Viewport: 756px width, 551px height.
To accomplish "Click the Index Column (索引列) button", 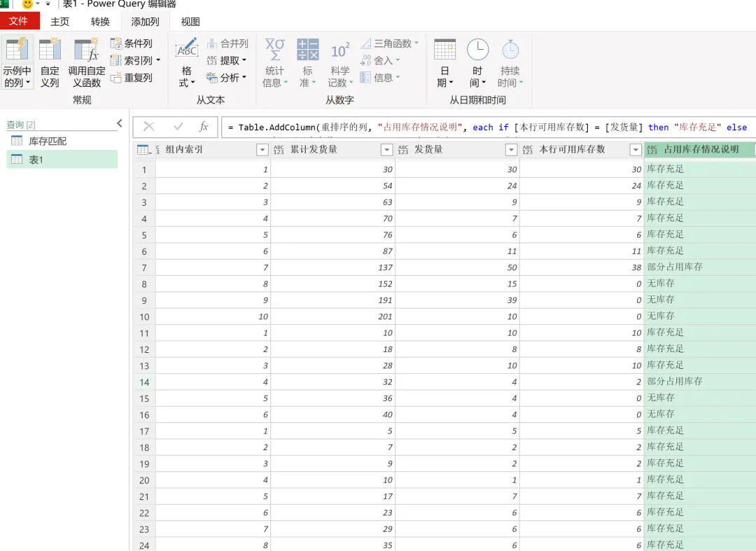I will click(x=135, y=60).
